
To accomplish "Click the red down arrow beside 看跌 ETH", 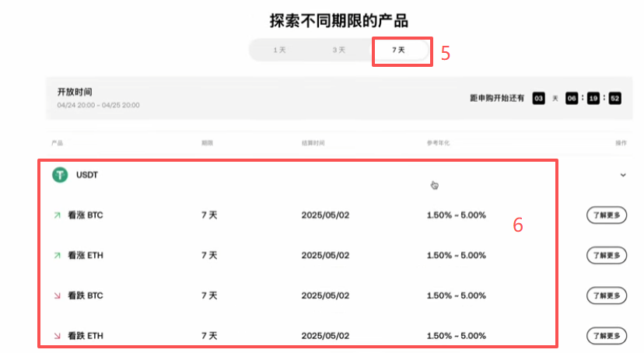I will click(57, 336).
